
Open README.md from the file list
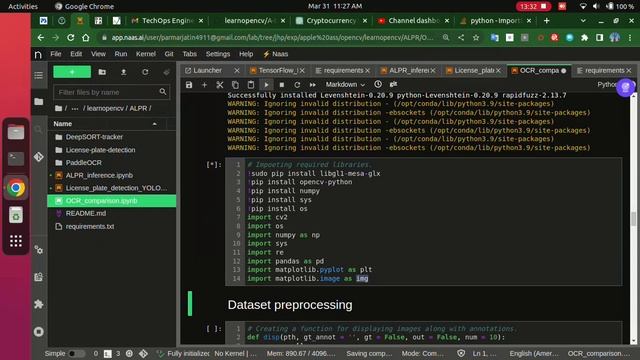point(111,213)
